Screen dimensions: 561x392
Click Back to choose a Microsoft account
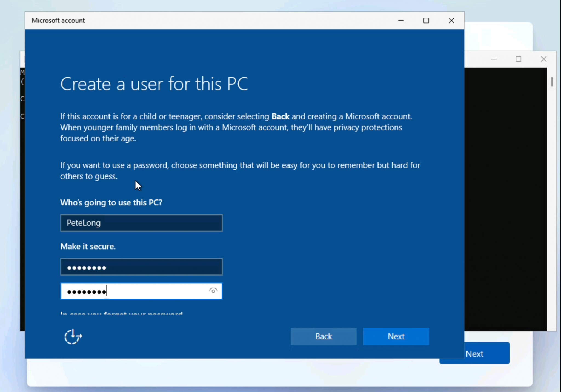(323, 336)
